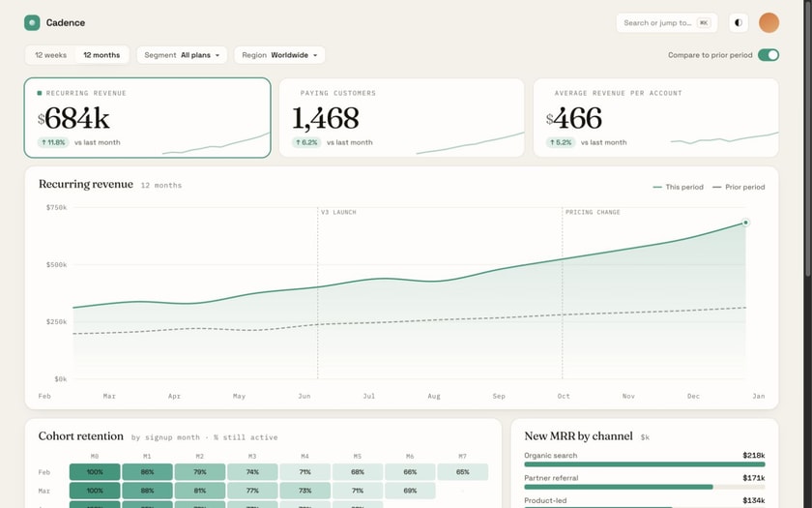Click the Partner referral progress bar
The image size is (812, 508).
pyautogui.click(x=644, y=488)
